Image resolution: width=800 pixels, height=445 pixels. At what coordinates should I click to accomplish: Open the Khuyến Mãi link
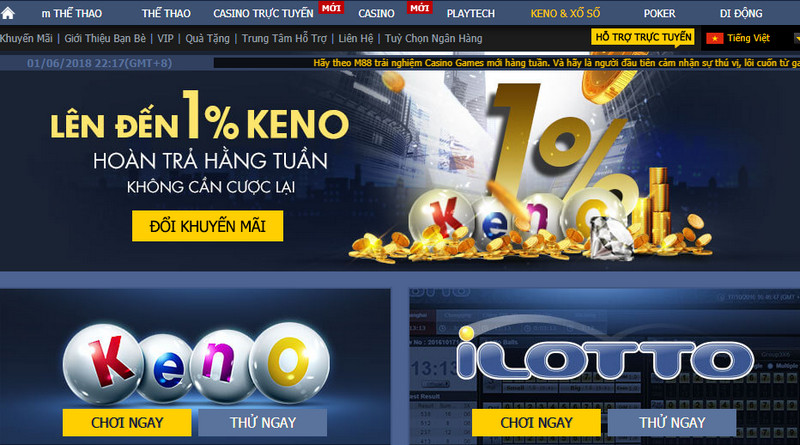(x=27, y=38)
